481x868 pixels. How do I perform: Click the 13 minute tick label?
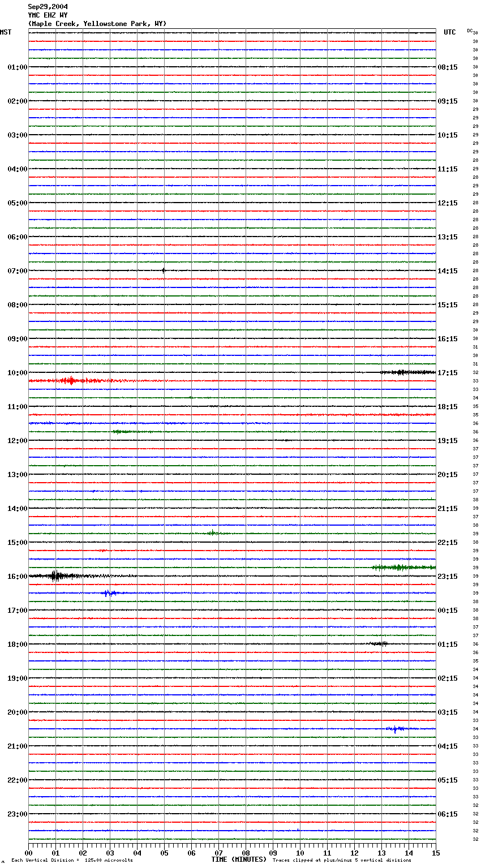[381, 853]
